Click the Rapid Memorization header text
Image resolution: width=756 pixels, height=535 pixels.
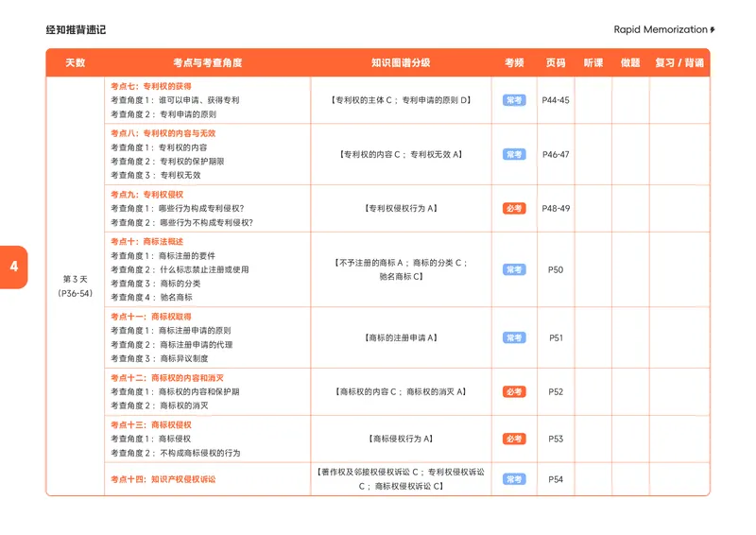[660, 29]
